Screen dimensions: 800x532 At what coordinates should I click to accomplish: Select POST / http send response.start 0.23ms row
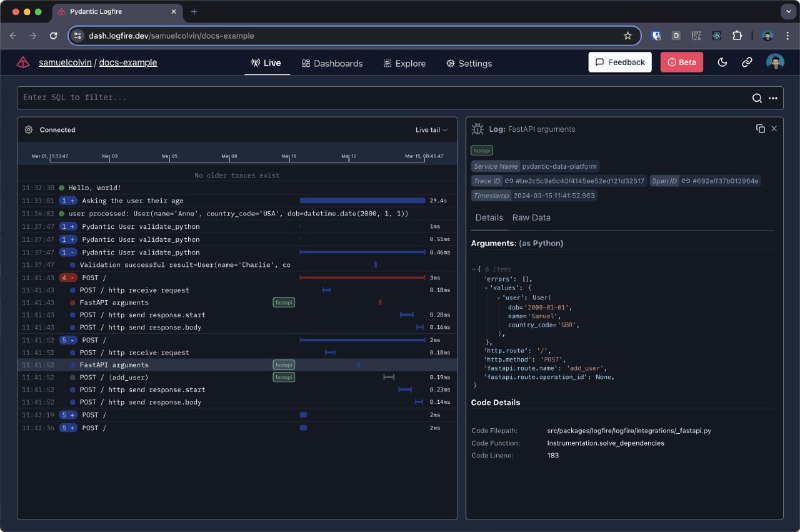tap(237, 390)
